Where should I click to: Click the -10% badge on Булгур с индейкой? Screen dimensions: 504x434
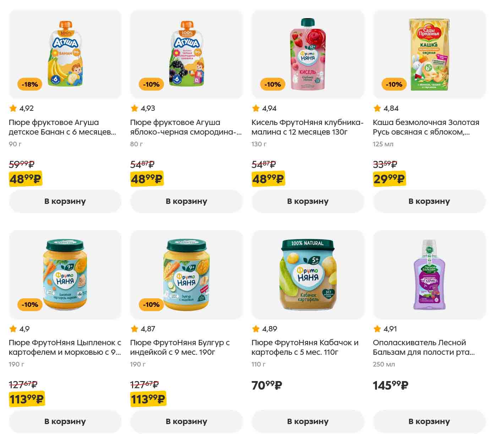coord(151,305)
